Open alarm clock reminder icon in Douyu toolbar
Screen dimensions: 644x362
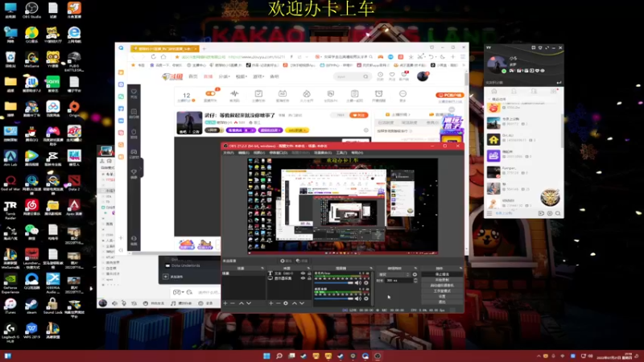click(378, 95)
